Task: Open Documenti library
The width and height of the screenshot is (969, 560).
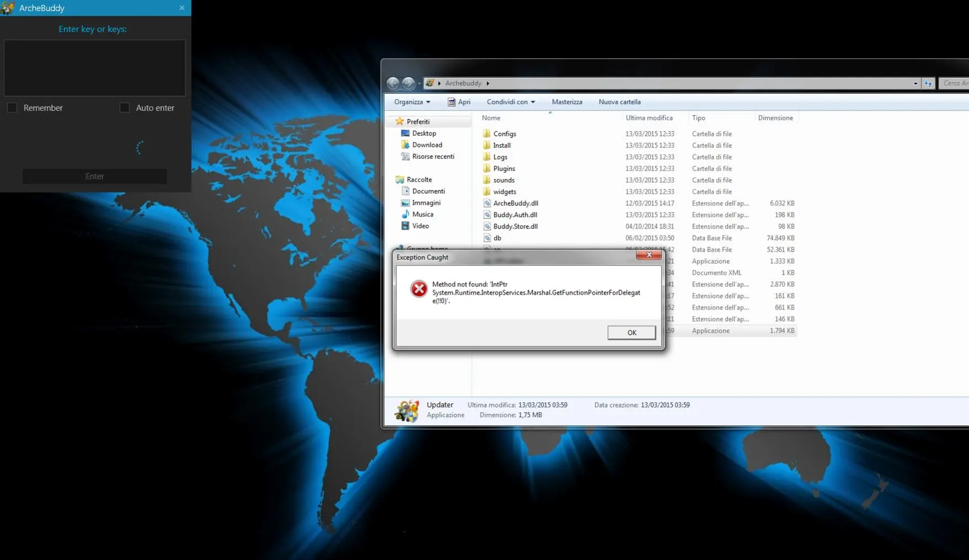Action: point(428,191)
